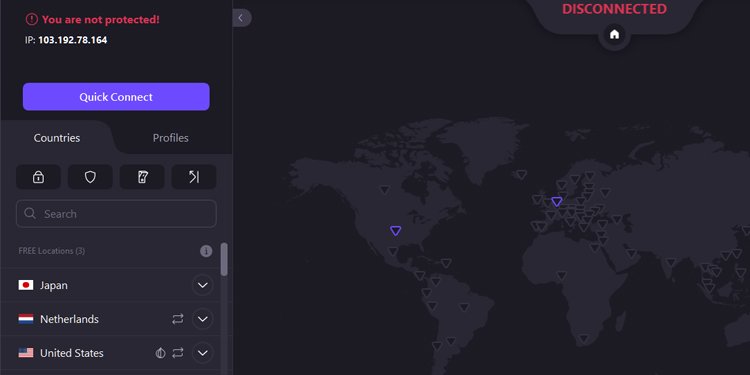Click the home icon under DISCONNECTED
Screen dimensions: 750x375
(x=615, y=34)
